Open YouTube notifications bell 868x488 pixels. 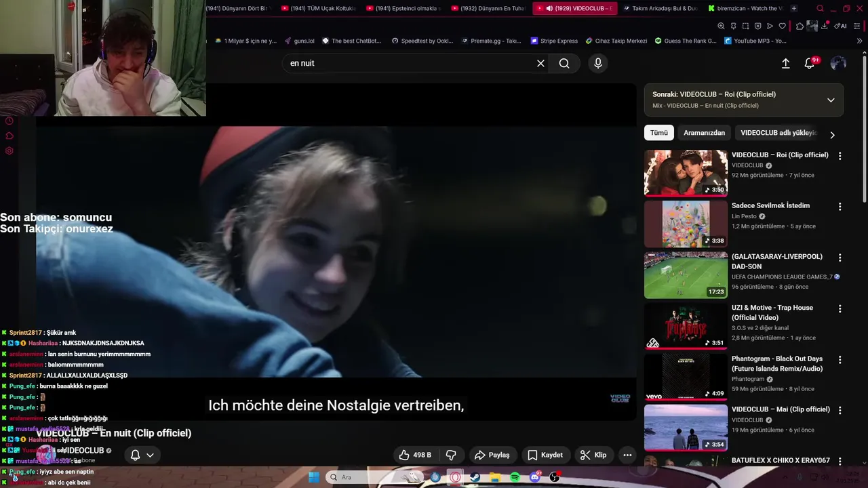click(x=809, y=63)
